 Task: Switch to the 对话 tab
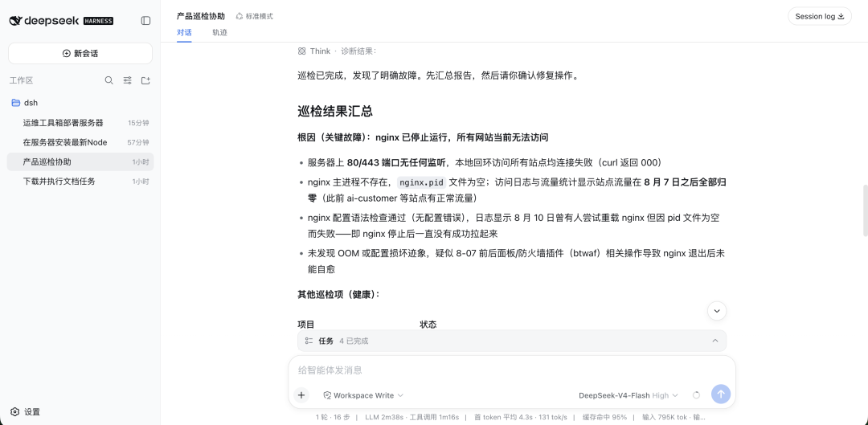[x=184, y=32]
